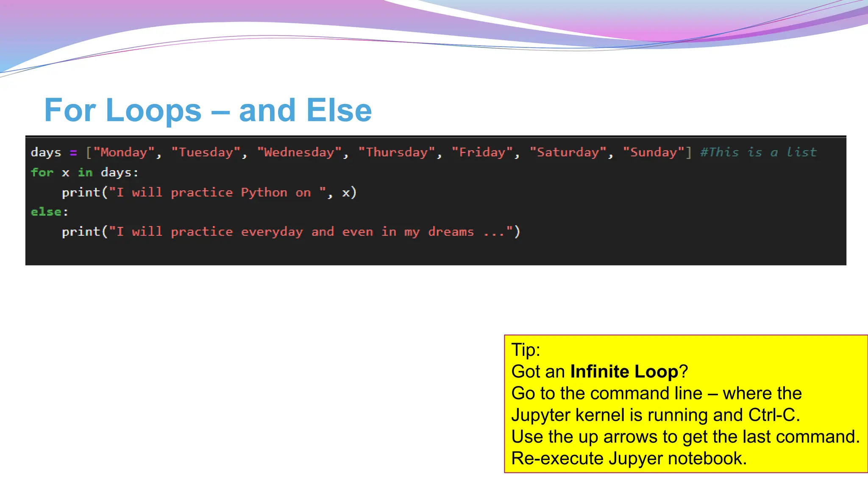Viewport: 868px width, 488px height.
Task: Click the "Wednesday" string in the code
Action: [300, 152]
